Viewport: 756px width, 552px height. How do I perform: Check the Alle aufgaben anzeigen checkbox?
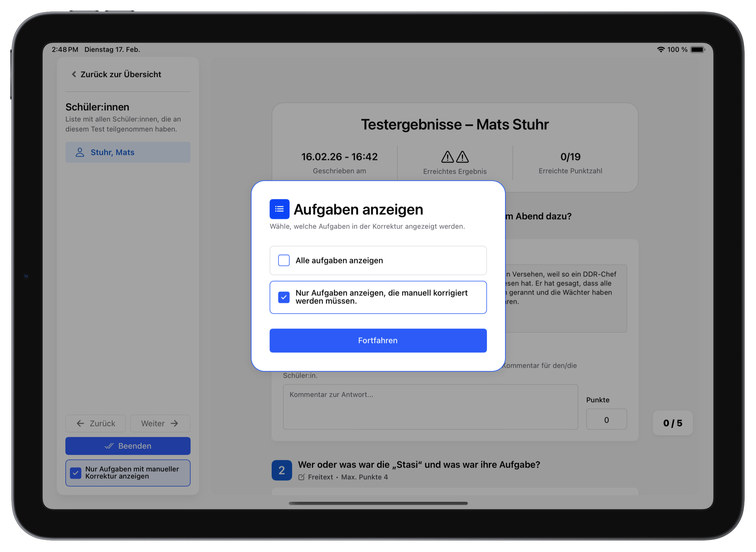tap(284, 260)
